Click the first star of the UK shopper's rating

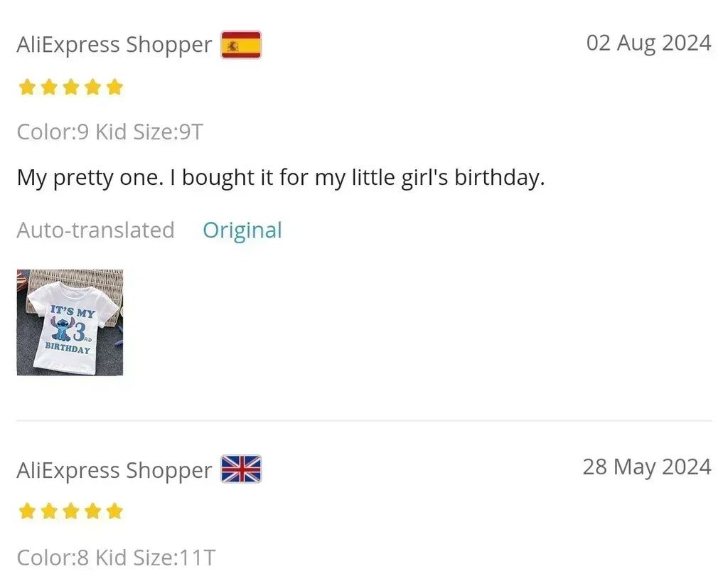27,511
